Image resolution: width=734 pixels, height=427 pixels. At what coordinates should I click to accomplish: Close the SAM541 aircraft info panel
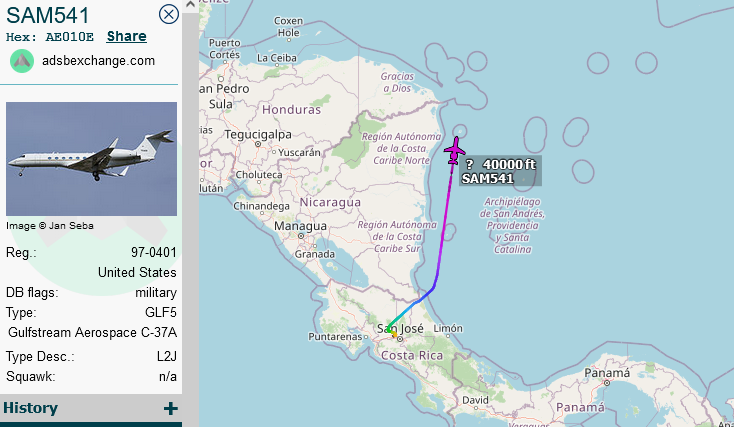pyautogui.click(x=169, y=14)
